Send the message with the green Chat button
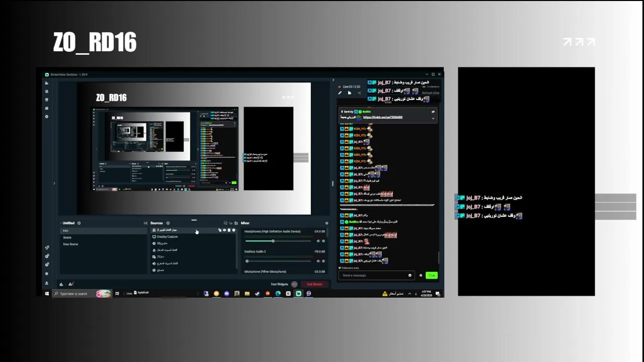 pyautogui.click(x=431, y=276)
